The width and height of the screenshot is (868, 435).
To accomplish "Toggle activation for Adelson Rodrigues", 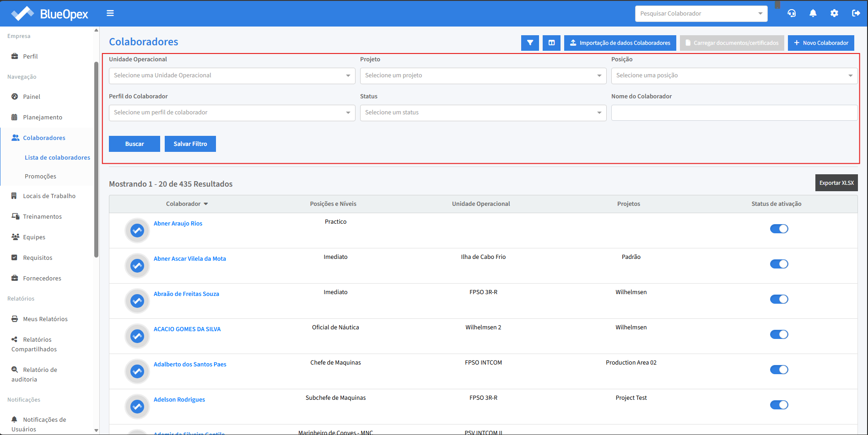I will pyautogui.click(x=779, y=405).
